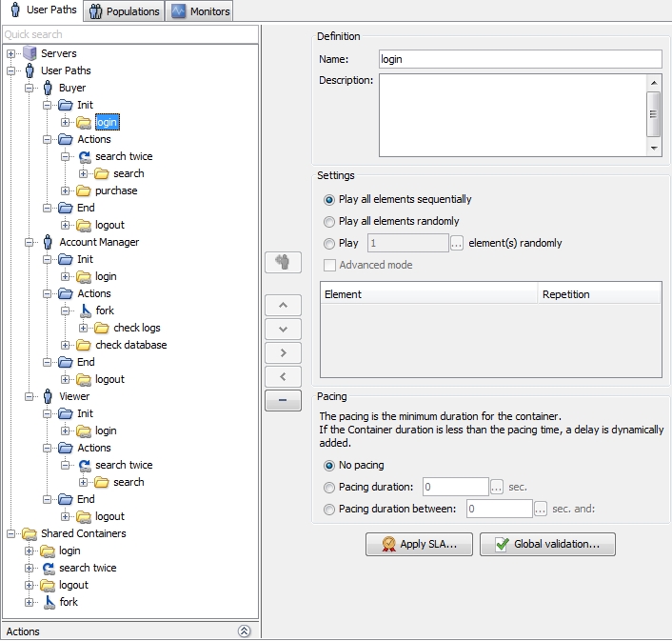Viewport: 672px width, 641px height.
Task: Click the remove (minus) button
Action: (283, 401)
